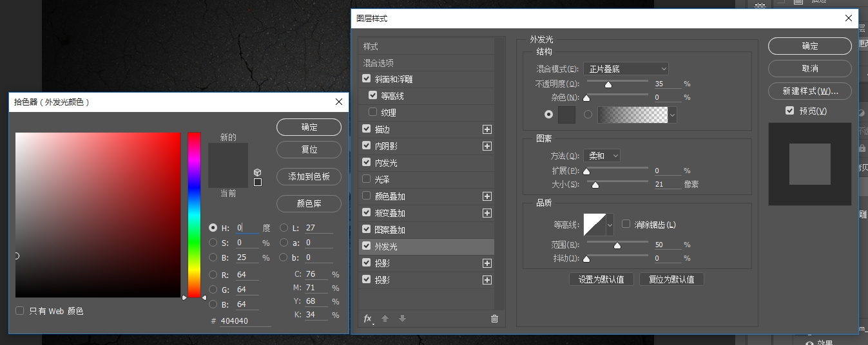Click the H hue degree input field
The width and height of the screenshot is (868, 345).
(247, 228)
